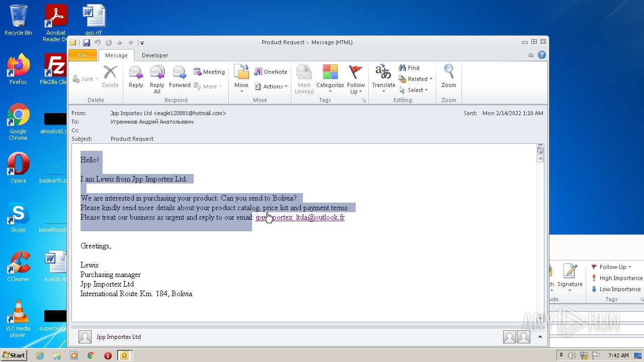This screenshot has height=362, width=644.
Task: Click Find in Editing group
Action: pos(409,68)
